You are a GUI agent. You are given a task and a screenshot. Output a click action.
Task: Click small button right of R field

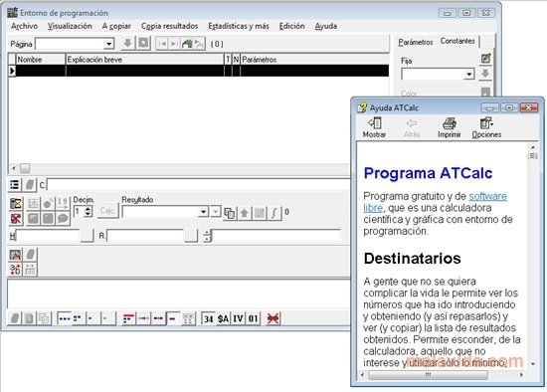pos(191,236)
